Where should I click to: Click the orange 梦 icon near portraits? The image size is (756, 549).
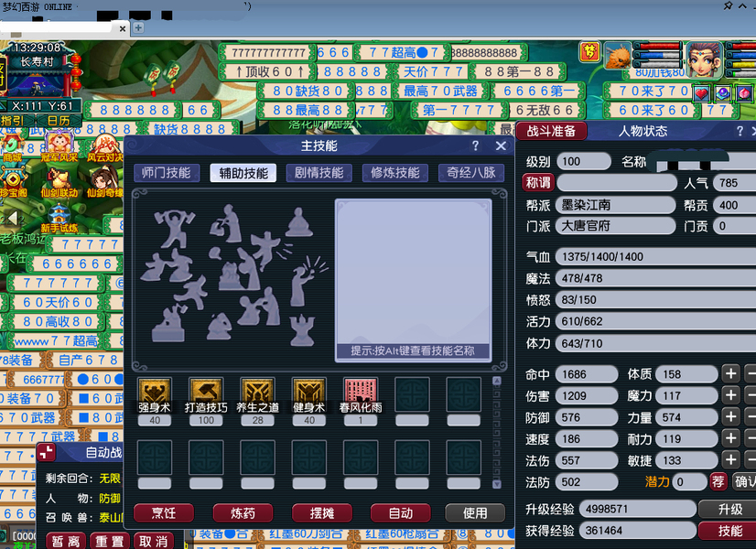tap(590, 51)
